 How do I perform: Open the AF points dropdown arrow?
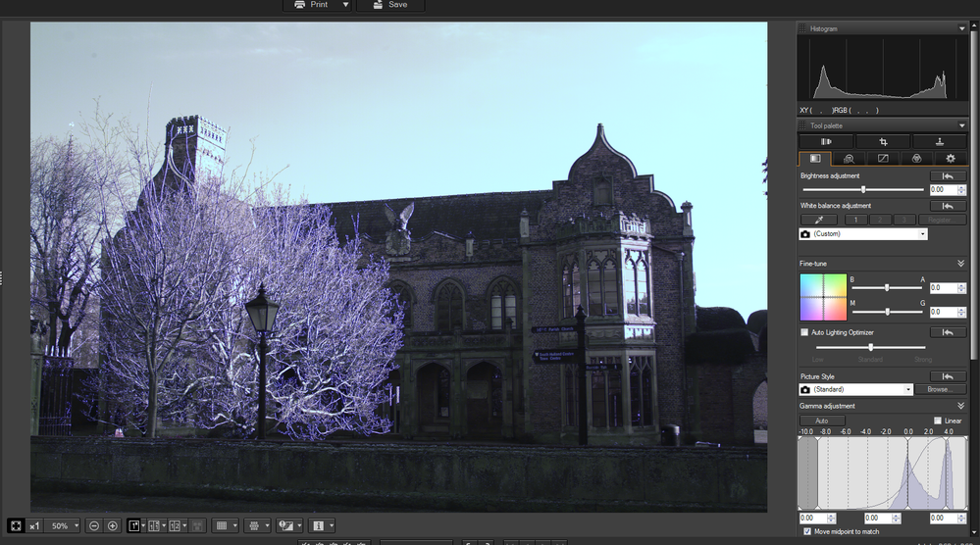click(x=267, y=525)
